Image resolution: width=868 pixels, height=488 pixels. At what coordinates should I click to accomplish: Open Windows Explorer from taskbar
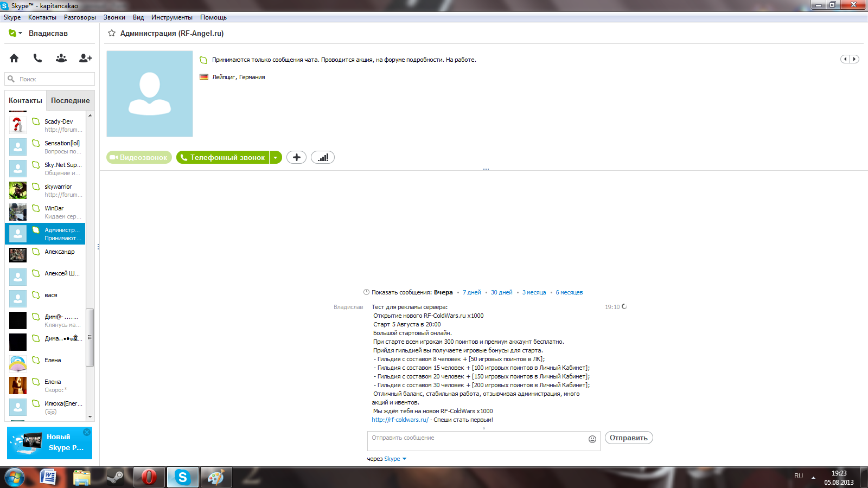coord(82,477)
